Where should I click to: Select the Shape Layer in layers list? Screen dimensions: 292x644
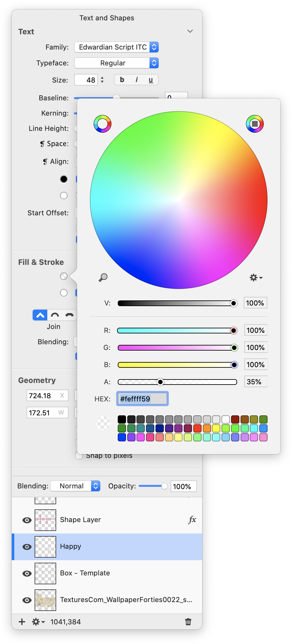coord(80,520)
